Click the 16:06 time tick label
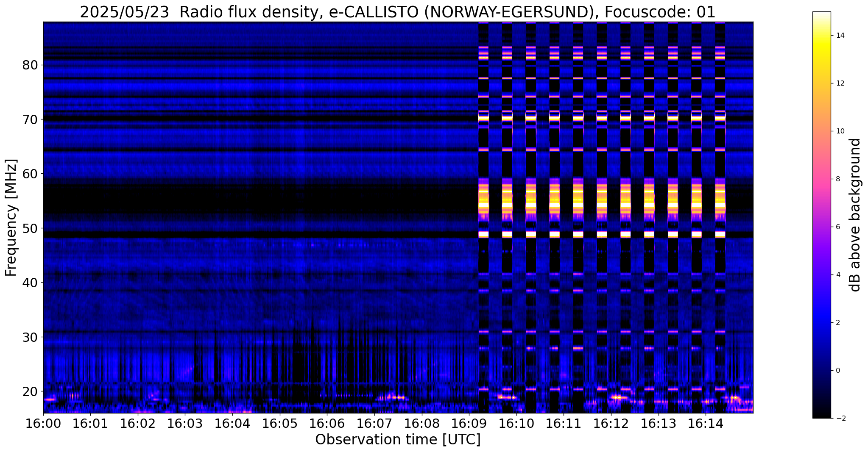 click(x=327, y=424)
